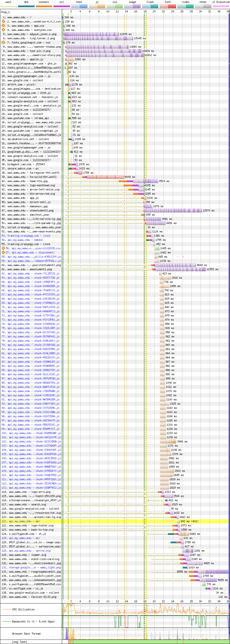The width and height of the screenshot is (230, 644).
Task: Click the blocking icon on fonts.googleapis.com css row
Action: click(3, 42)
